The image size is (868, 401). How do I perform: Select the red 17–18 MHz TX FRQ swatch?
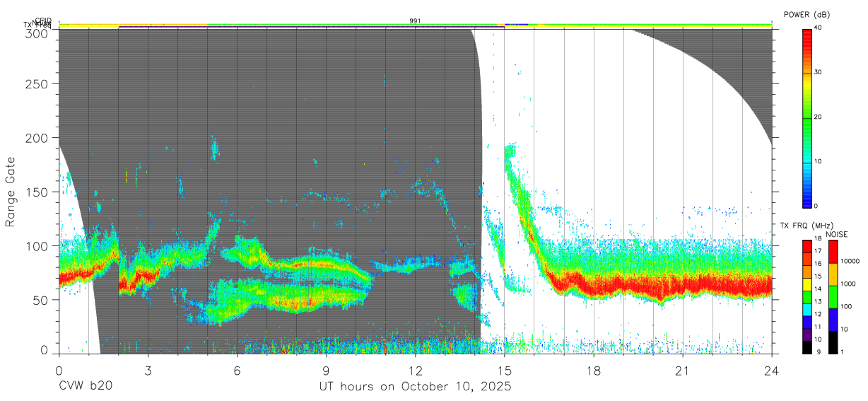[x=807, y=246]
